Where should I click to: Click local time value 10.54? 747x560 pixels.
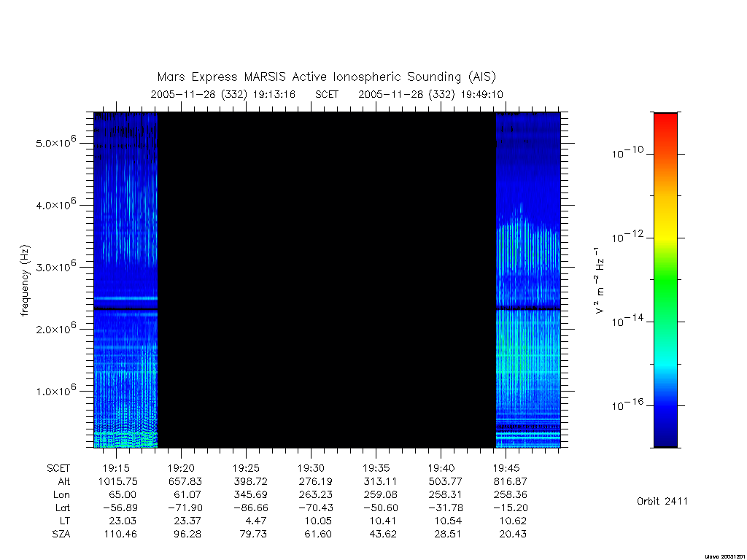click(448, 521)
